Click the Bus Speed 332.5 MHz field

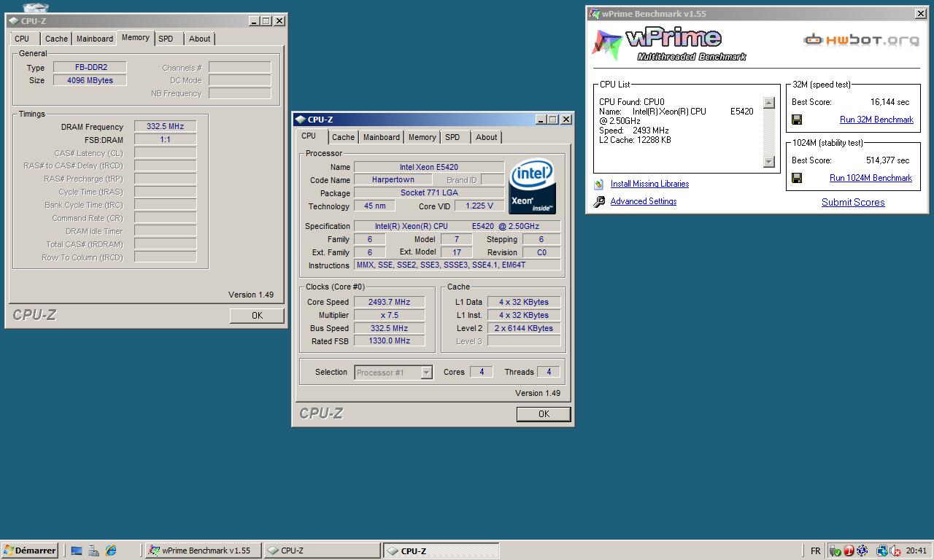390,328
